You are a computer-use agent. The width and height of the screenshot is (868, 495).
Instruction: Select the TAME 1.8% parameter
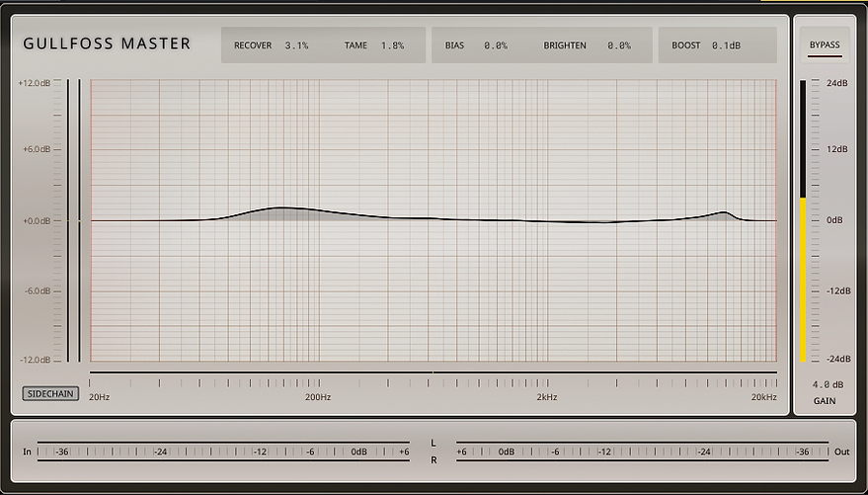click(373, 45)
